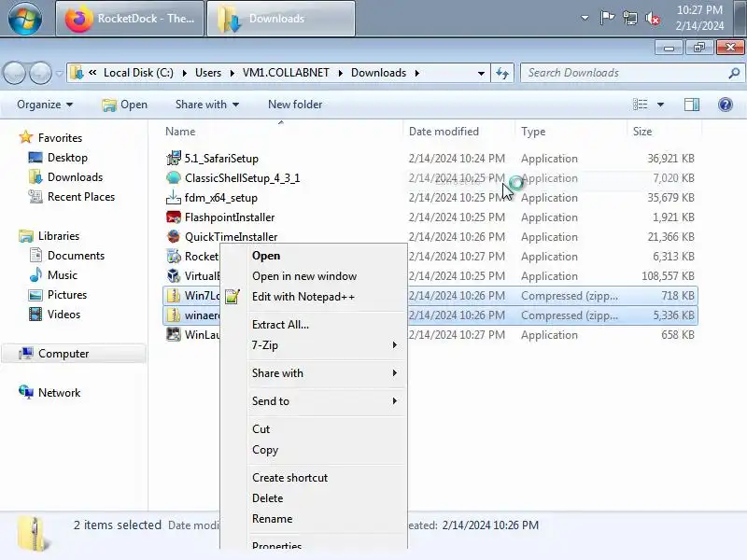
Task: Open Explorer help question mark
Action: tap(726, 105)
